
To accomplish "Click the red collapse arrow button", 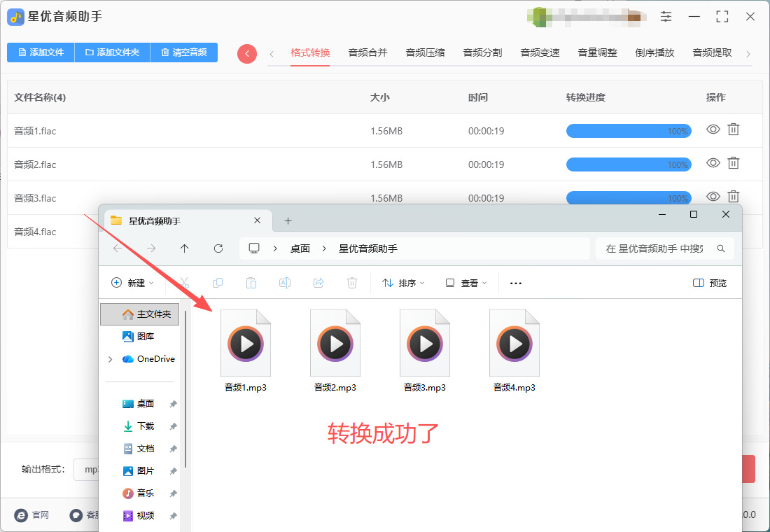I will coord(247,54).
